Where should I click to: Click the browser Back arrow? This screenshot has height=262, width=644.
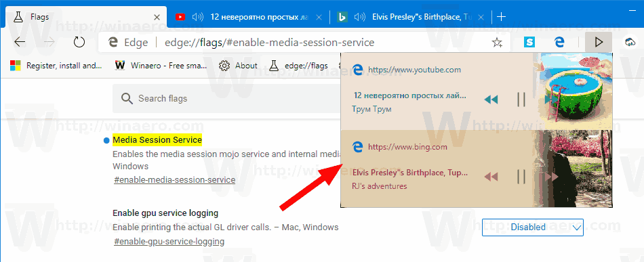point(20,42)
